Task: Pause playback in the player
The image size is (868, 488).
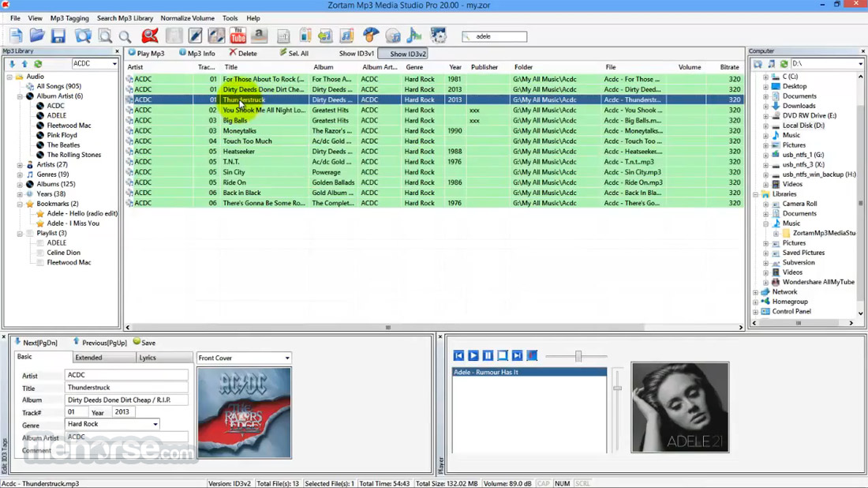Action: (x=488, y=355)
